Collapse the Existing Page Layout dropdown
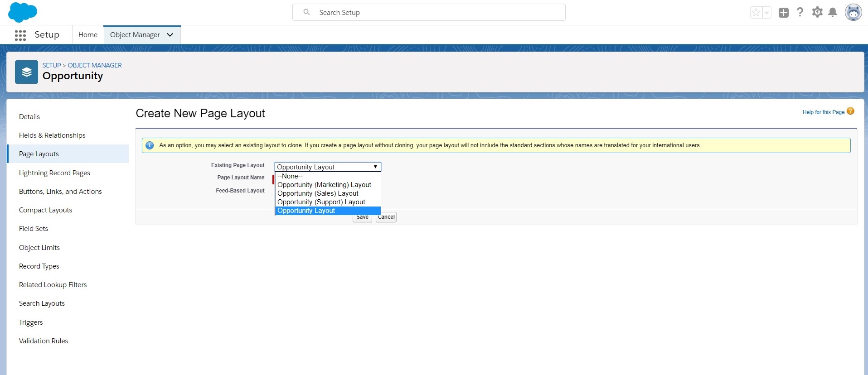This screenshot has height=375, width=868. pyautogui.click(x=328, y=167)
